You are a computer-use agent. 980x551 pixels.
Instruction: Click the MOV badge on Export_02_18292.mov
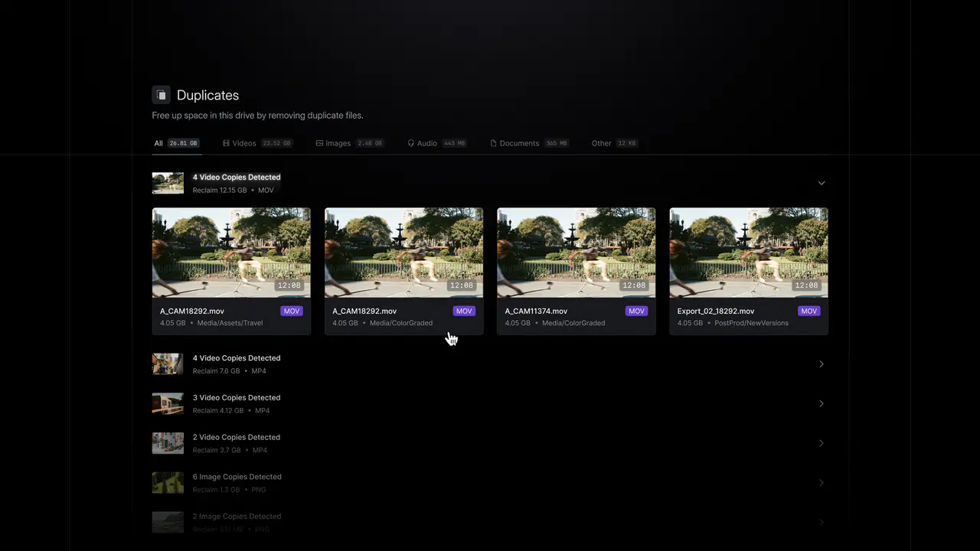coord(808,311)
